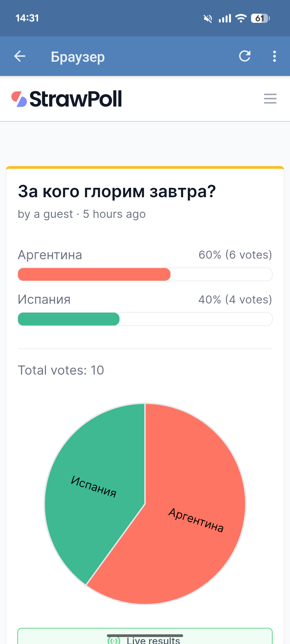Tap the cellular signal bars icon
The image size is (290, 644).
(225, 18)
